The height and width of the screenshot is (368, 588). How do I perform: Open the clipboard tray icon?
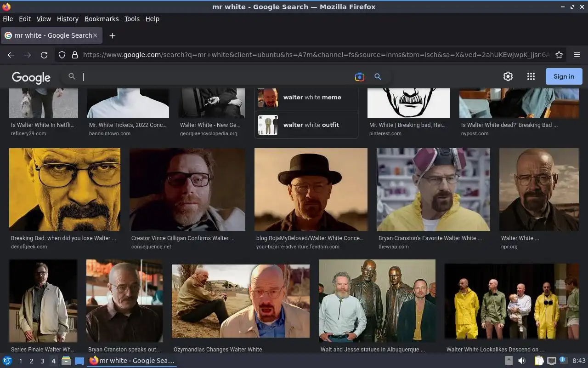pyautogui.click(x=539, y=361)
